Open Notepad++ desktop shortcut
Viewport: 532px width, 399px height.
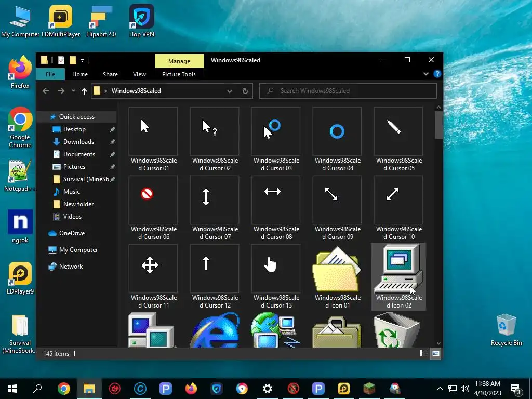click(20, 176)
